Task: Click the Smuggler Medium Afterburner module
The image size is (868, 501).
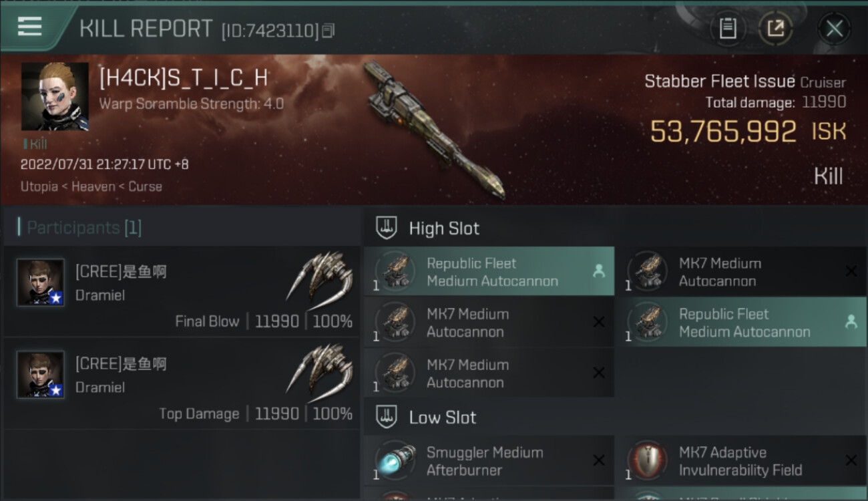Action: point(489,461)
